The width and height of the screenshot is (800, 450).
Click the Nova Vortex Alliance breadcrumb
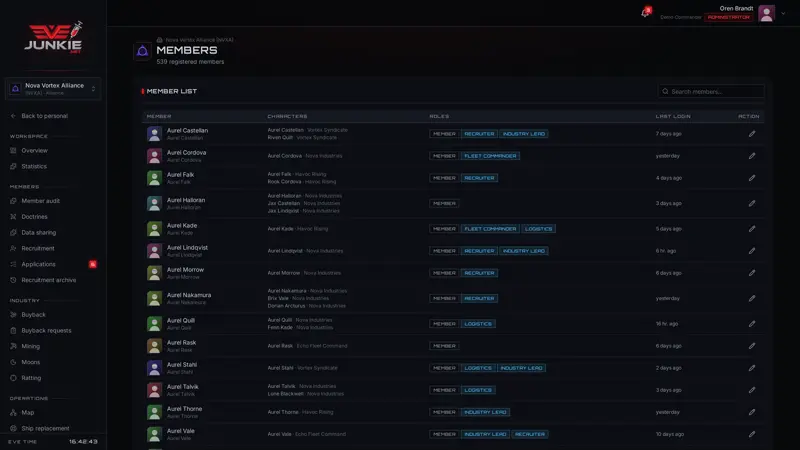click(x=199, y=39)
